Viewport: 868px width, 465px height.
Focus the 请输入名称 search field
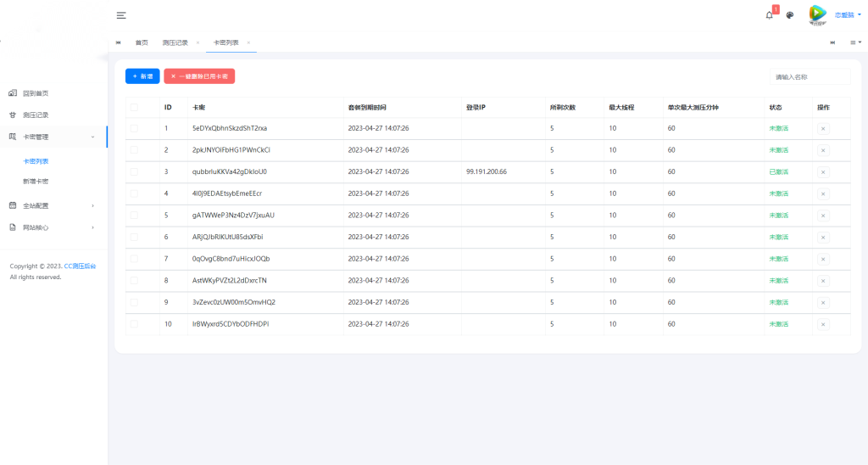click(x=810, y=77)
